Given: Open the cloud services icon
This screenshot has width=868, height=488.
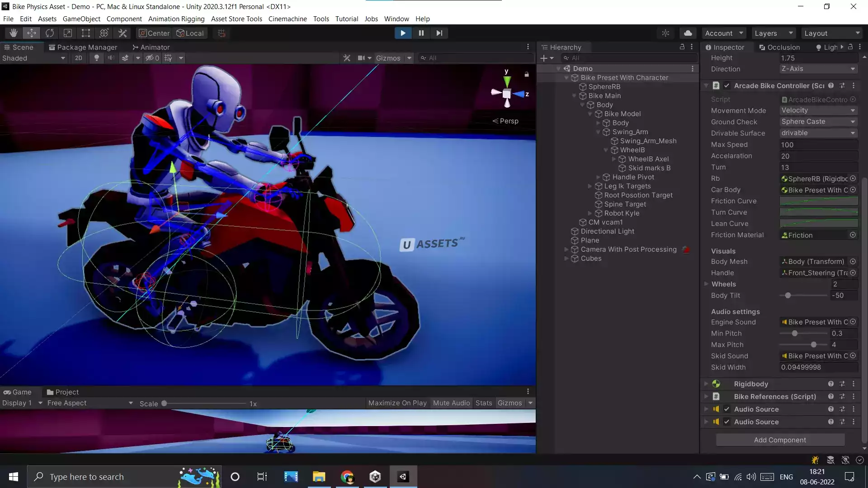Looking at the screenshot, I should click(688, 33).
